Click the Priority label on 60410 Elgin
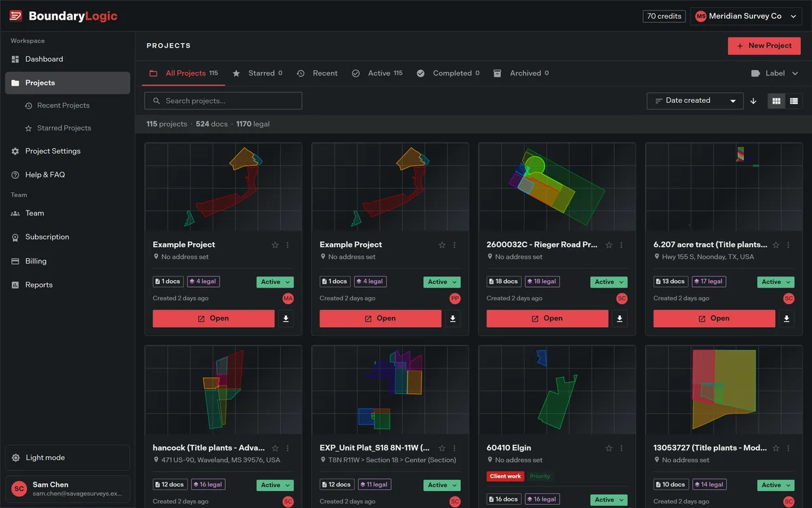812x508 pixels. point(540,477)
